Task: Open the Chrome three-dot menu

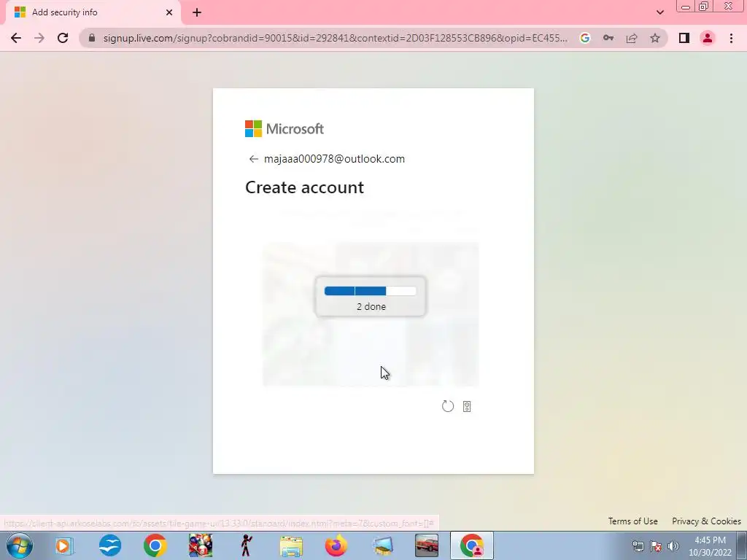Action: 731,38
